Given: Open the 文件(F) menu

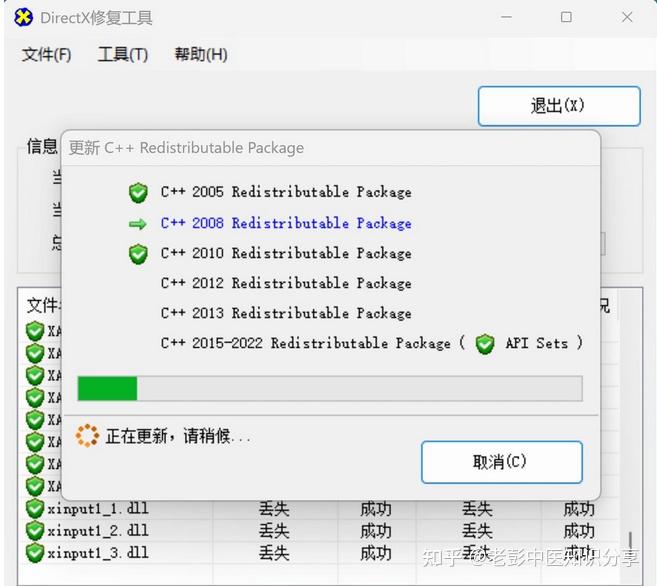Looking at the screenshot, I should [47, 54].
